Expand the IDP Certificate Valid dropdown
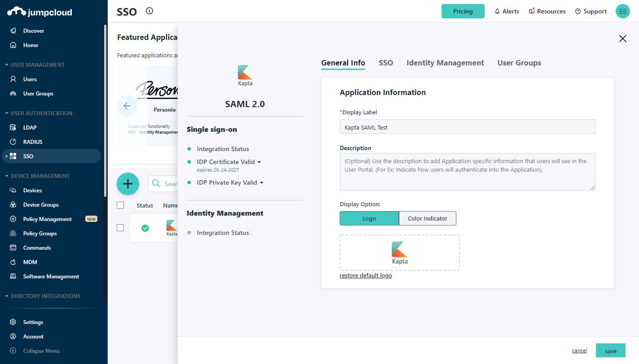The image size is (639, 364). (259, 162)
